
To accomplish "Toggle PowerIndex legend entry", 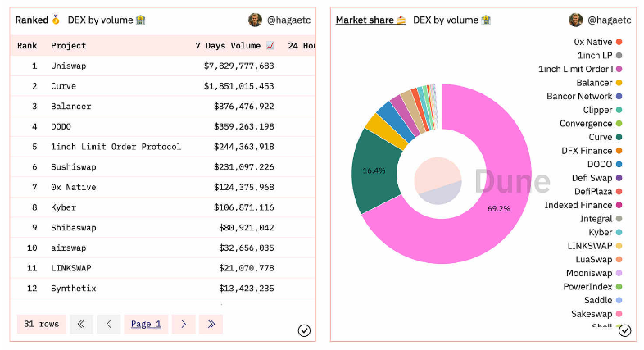I will click(592, 286).
